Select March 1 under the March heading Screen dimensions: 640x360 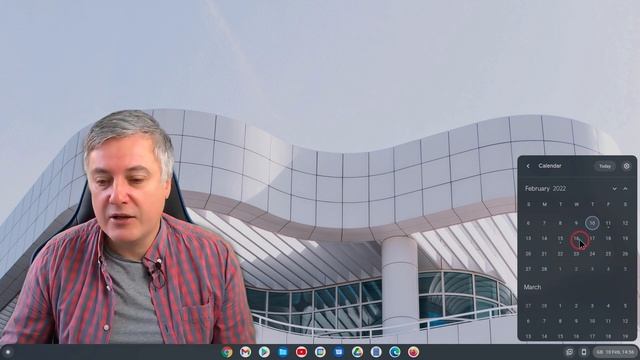coord(560,306)
